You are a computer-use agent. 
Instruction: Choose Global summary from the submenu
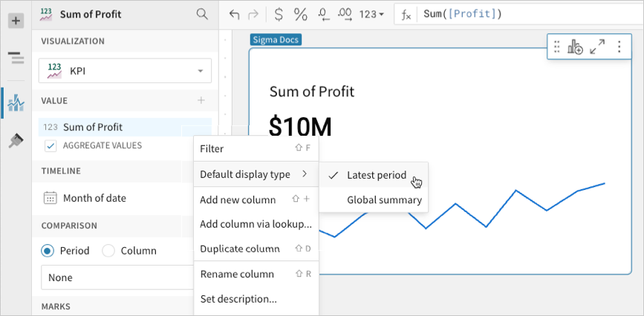[x=384, y=200]
